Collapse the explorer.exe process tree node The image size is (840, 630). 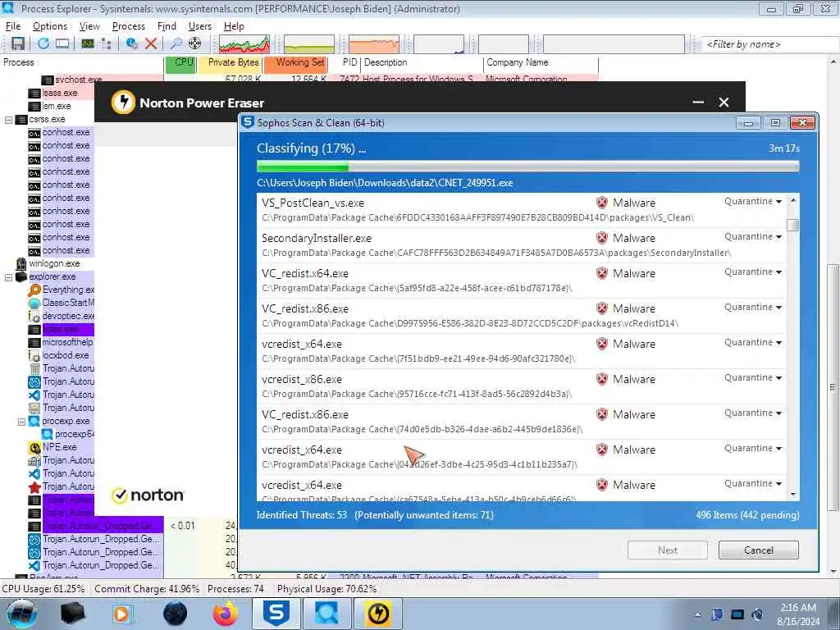(x=8, y=277)
